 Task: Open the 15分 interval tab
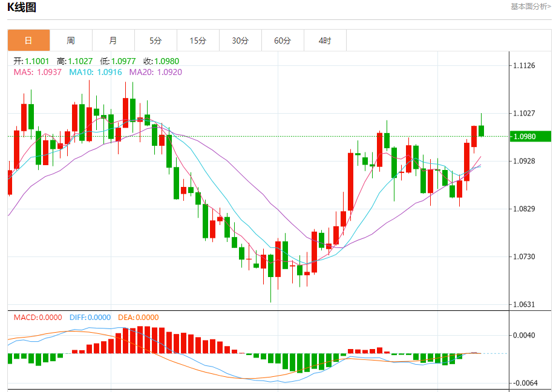pyautogui.click(x=198, y=41)
